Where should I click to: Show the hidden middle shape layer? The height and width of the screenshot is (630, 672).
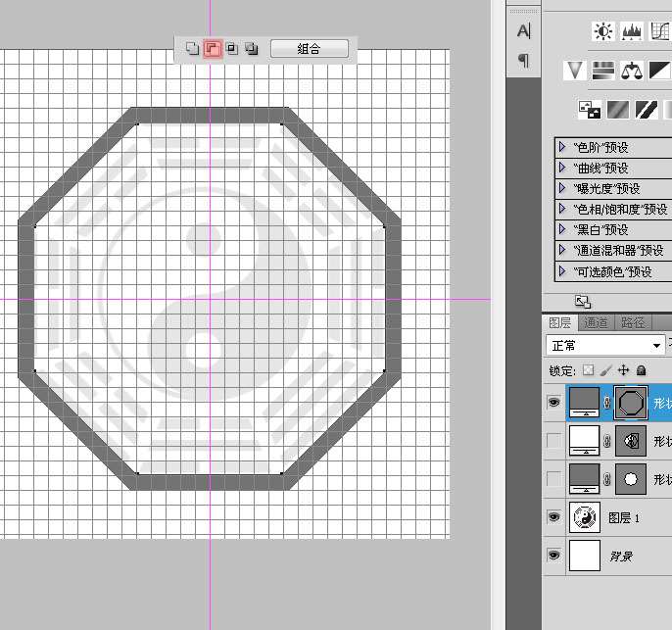click(554, 441)
